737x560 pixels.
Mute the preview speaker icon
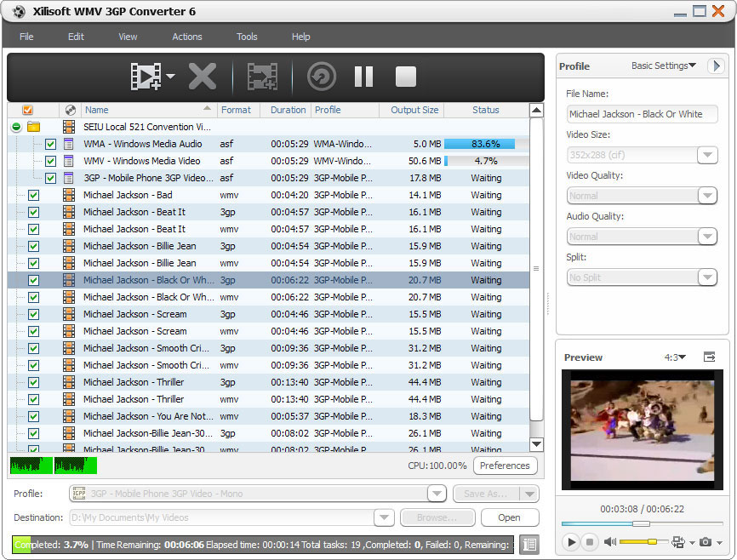click(x=609, y=541)
